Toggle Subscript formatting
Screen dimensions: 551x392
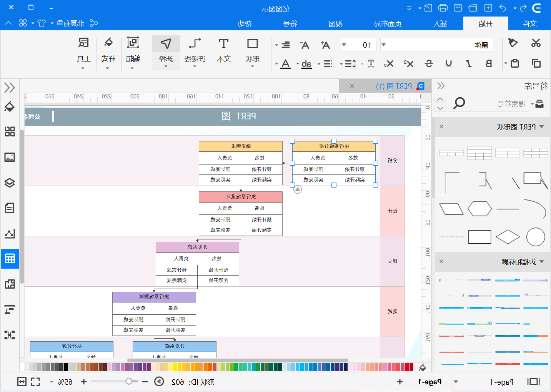click(389, 63)
